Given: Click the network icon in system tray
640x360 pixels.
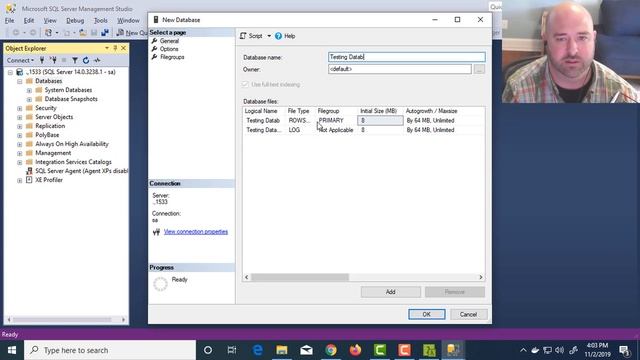Looking at the screenshot, I should click(547, 350).
